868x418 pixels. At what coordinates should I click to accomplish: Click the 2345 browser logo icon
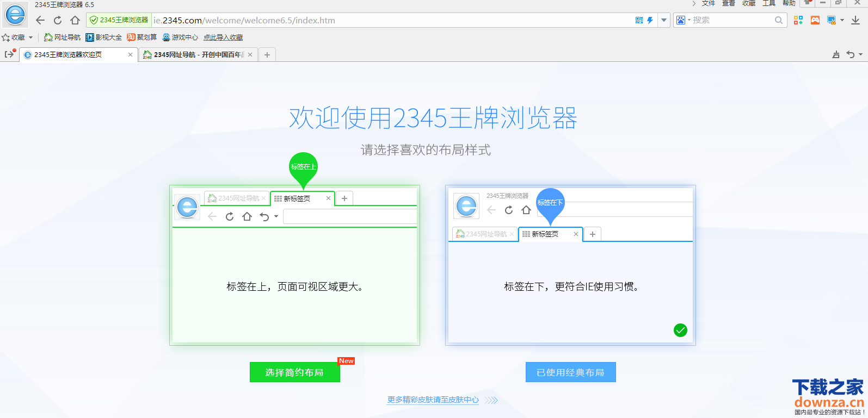click(15, 15)
